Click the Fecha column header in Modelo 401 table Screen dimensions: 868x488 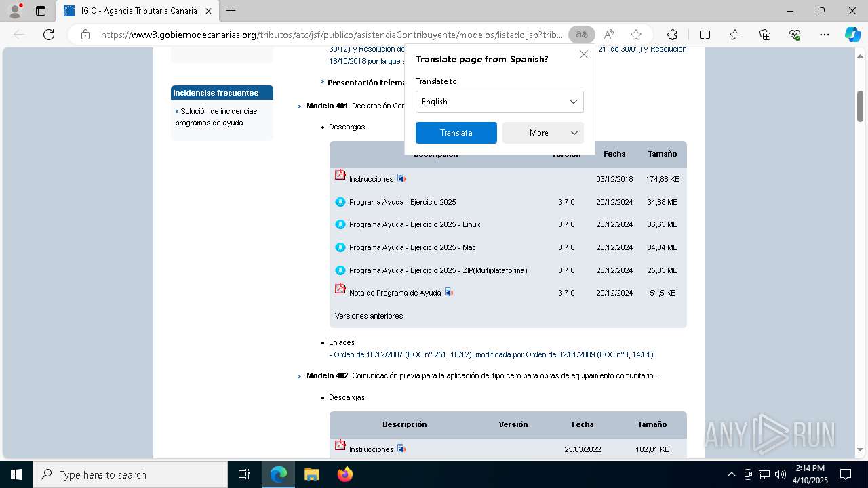pos(614,154)
